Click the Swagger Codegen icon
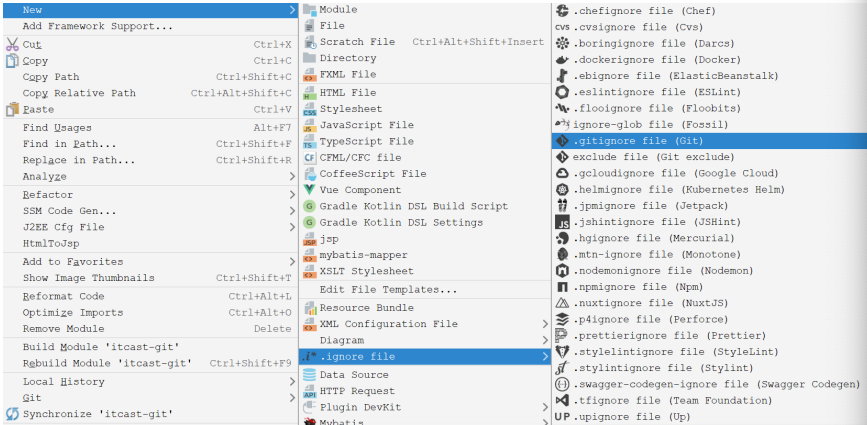Image resolution: width=867 pixels, height=425 pixels. click(x=562, y=385)
